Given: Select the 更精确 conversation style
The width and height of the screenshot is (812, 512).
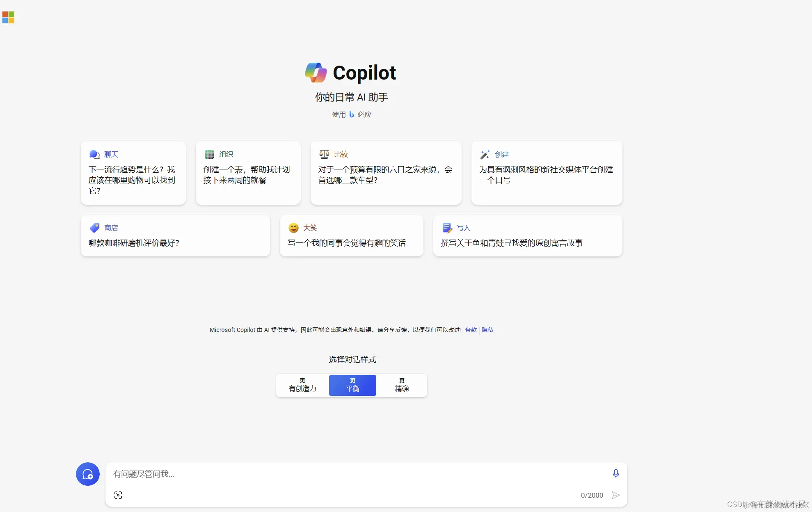Looking at the screenshot, I should pos(402,385).
